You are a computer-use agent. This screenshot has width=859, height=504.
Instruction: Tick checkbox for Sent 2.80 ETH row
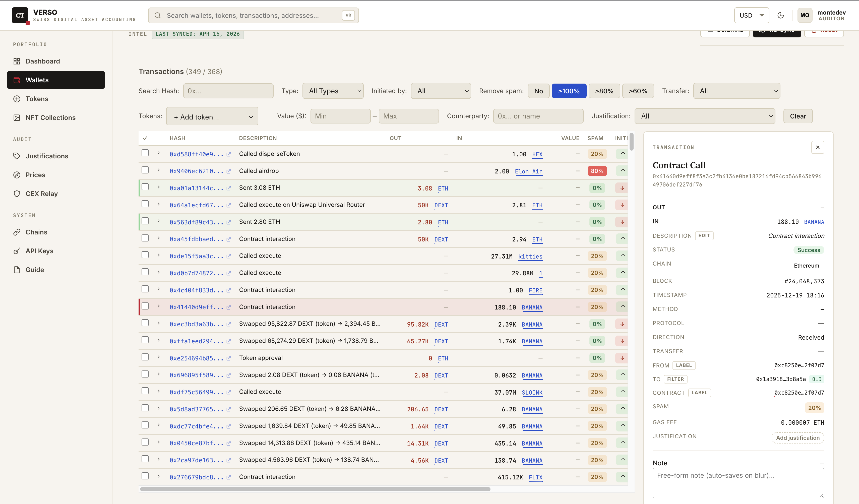click(x=145, y=221)
